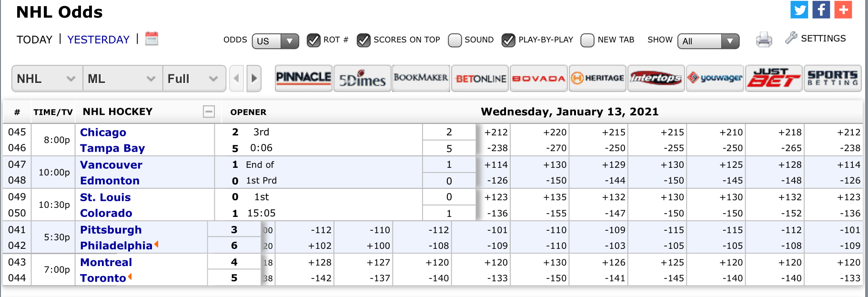This screenshot has width=868, height=297.
Task: Click the Pinnacle sportsbook logo
Action: [x=303, y=78]
